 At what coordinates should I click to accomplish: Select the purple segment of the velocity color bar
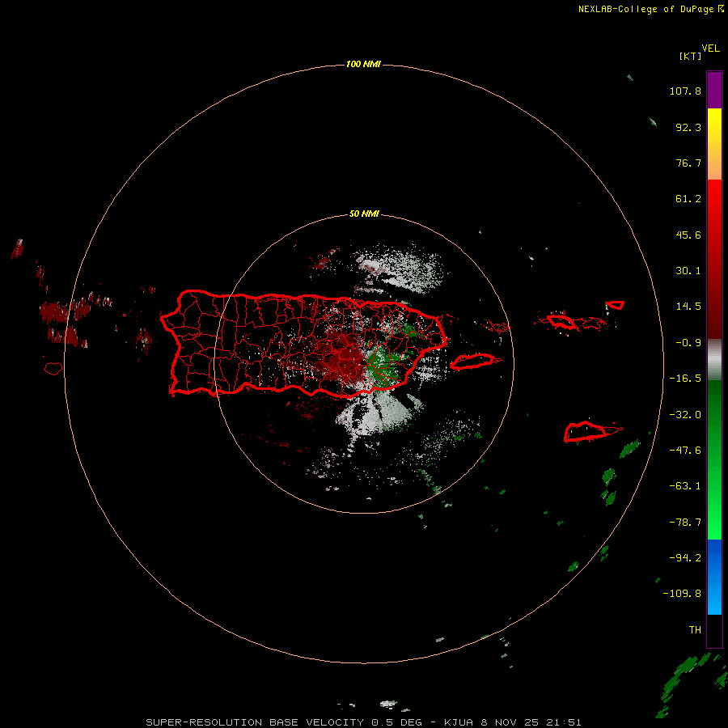(x=714, y=90)
